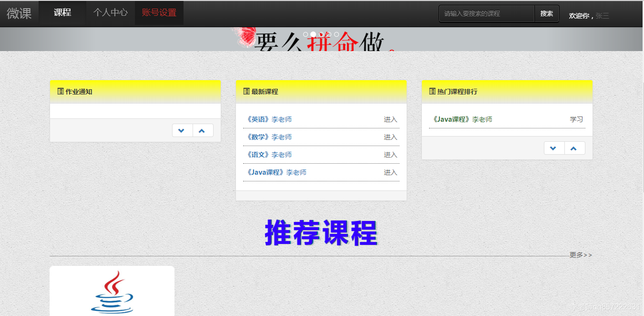Screen dimensions: 644x316
Task: Open the 账号设置 menu
Action: [x=159, y=13]
